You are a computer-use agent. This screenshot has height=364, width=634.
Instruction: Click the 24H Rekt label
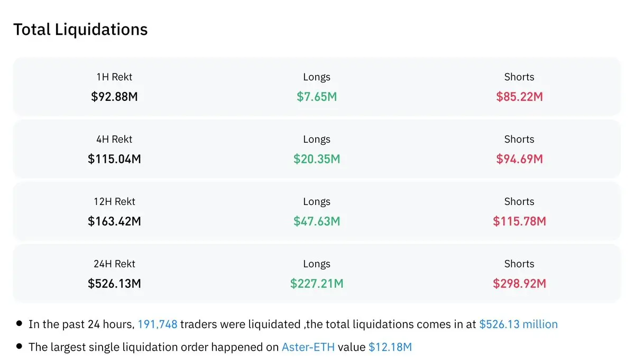point(114,264)
